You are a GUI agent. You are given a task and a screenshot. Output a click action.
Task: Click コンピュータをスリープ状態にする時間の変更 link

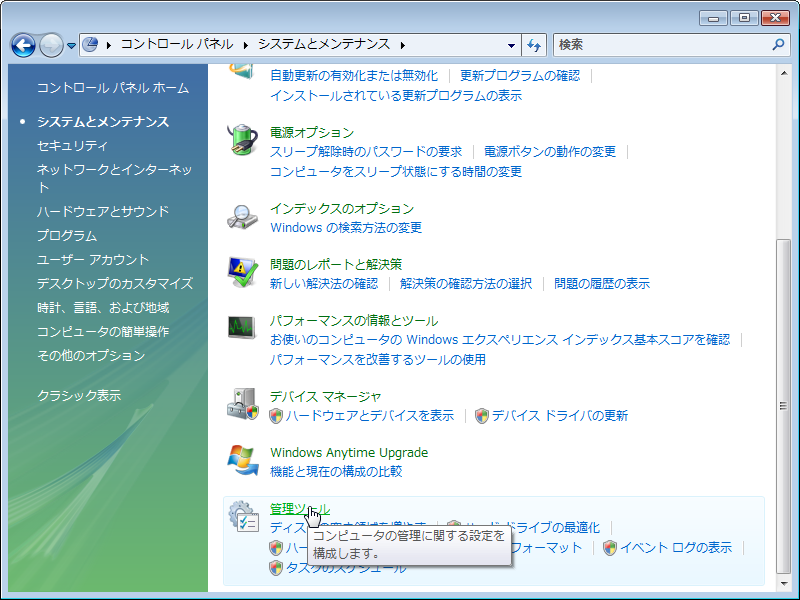point(396,171)
